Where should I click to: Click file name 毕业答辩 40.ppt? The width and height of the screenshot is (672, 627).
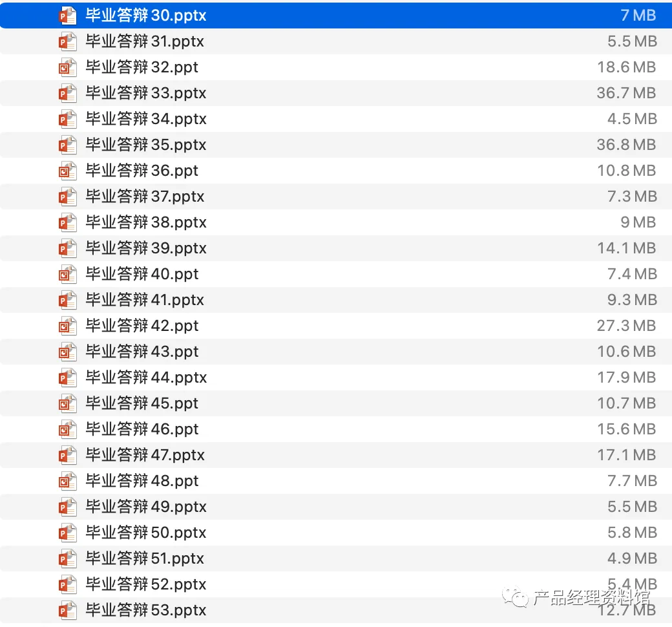click(142, 274)
